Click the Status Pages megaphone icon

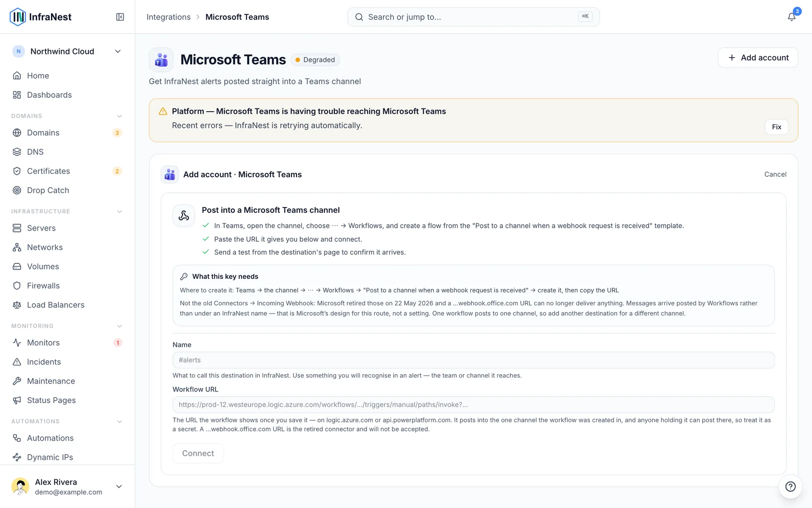pos(17,400)
